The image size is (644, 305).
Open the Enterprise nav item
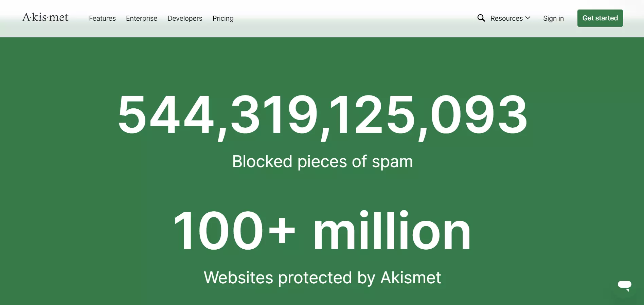point(142,18)
